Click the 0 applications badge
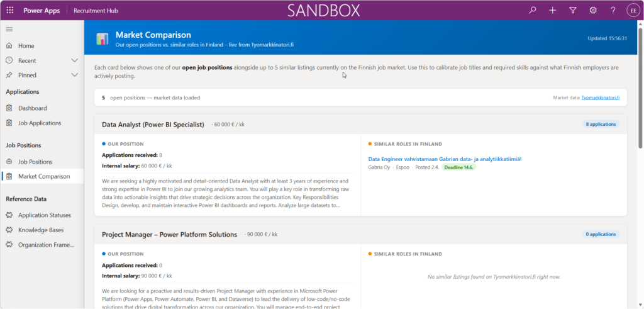 point(601,234)
